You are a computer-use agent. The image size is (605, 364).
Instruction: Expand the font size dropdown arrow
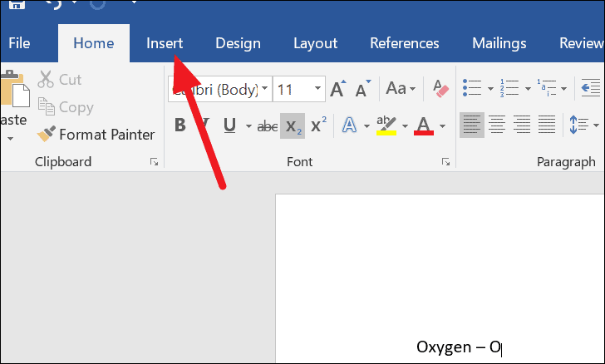pyautogui.click(x=317, y=88)
